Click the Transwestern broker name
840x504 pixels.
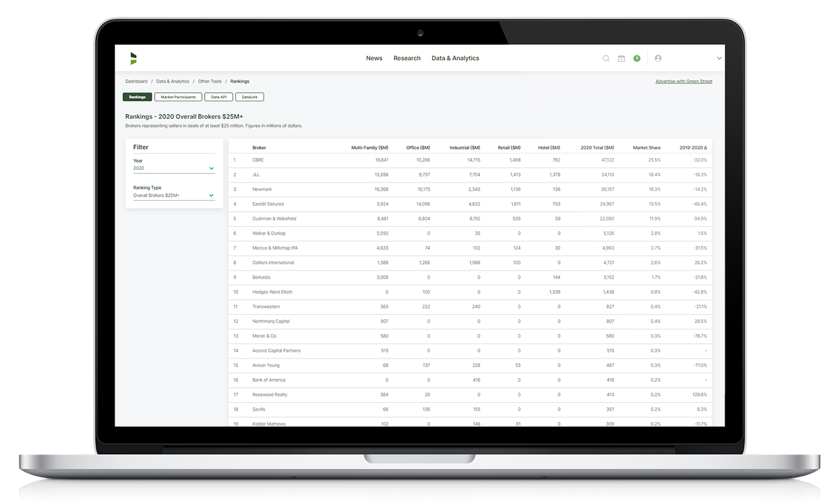266,307
